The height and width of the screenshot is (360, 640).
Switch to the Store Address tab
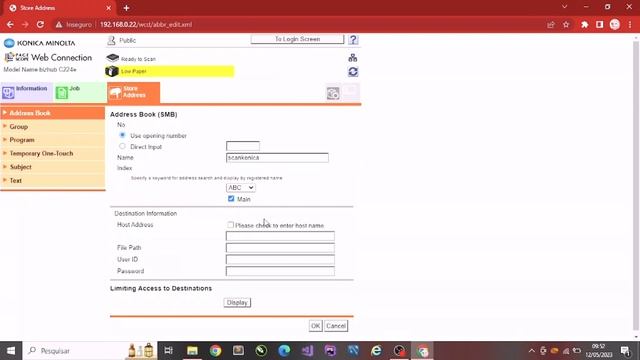pos(133,92)
